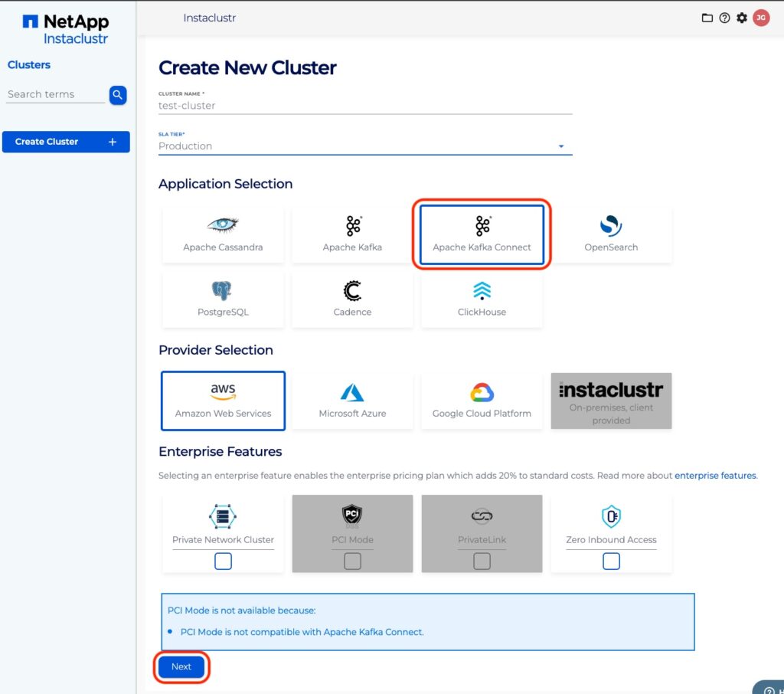Choose Microsoft Azure as the provider
This screenshot has width=784, height=694.
pos(352,401)
